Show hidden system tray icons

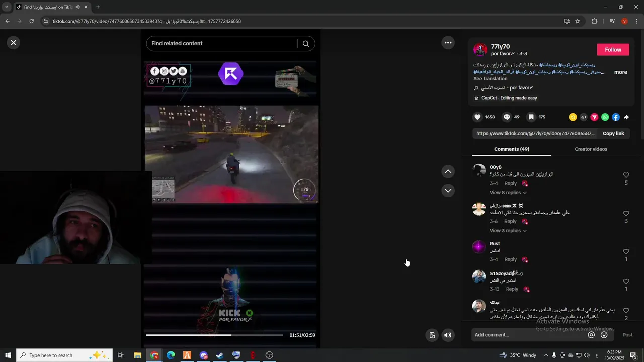click(546, 355)
